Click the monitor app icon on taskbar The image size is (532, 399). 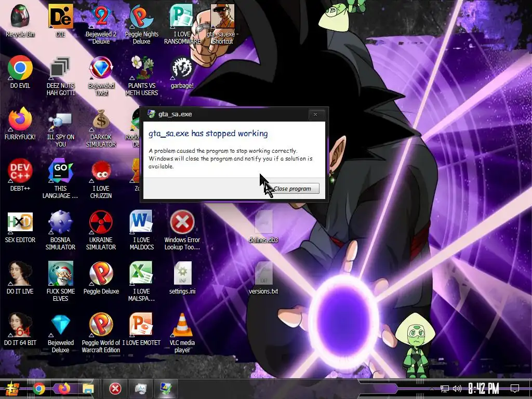coord(140,389)
